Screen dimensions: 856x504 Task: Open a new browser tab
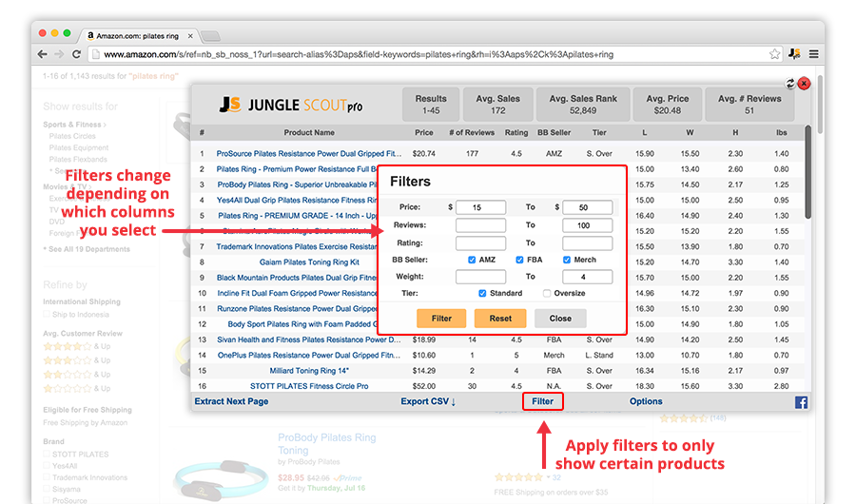coord(211,36)
